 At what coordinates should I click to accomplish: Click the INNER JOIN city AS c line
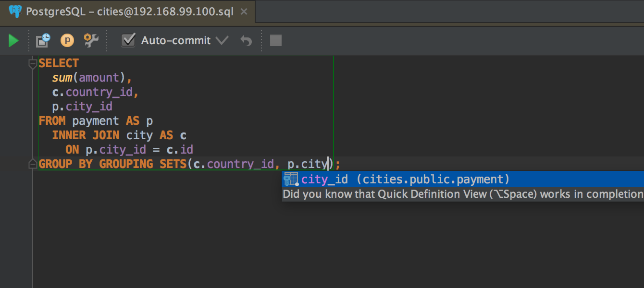pyautogui.click(x=119, y=135)
